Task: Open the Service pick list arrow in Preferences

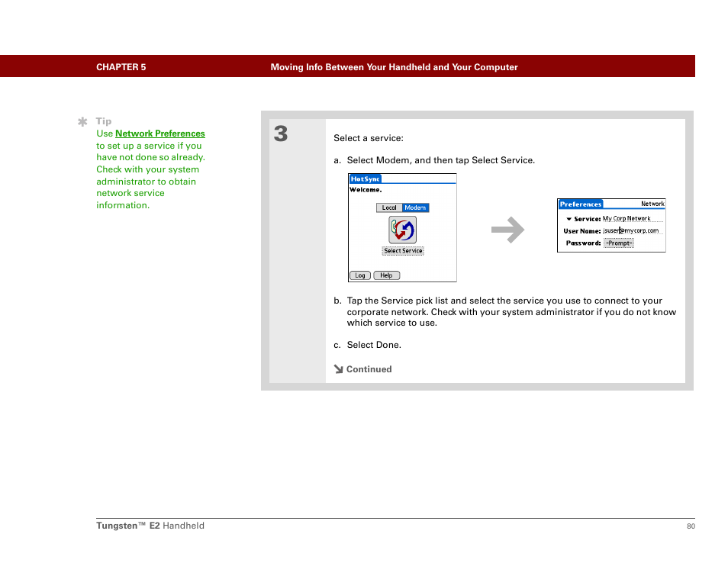Action: pos(569,219)
